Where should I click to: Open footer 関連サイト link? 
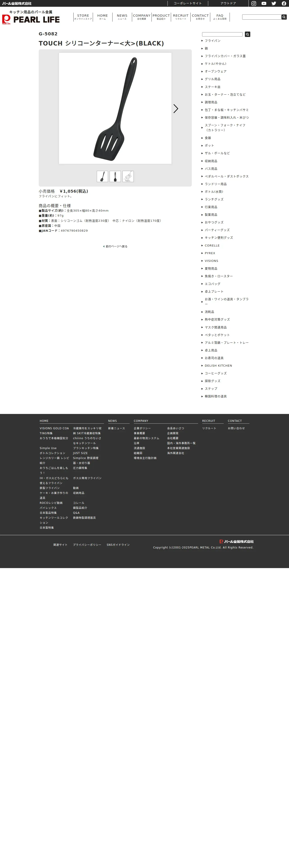pyautogui.click(x=61, y=545)
